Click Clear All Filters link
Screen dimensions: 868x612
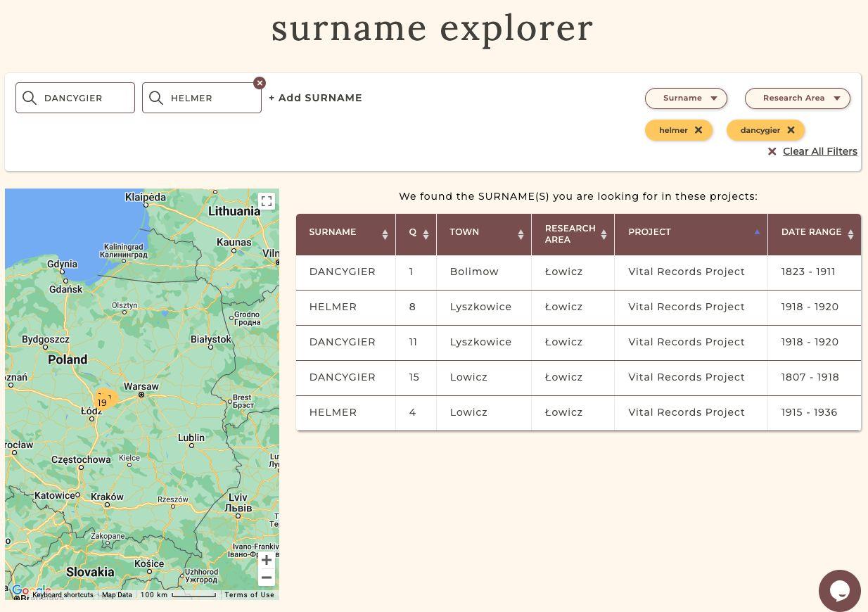[x=819, y=151]
